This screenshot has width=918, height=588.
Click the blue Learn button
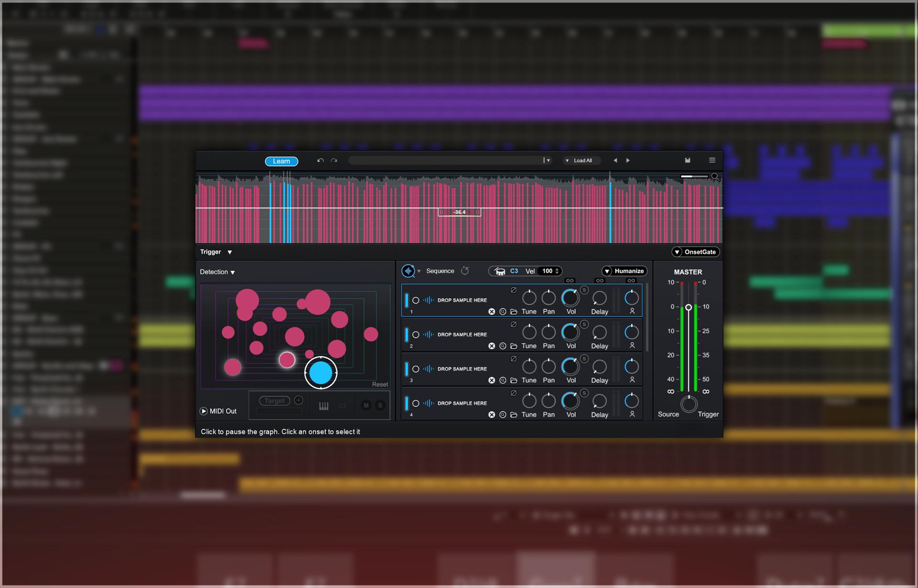point(282,161)
